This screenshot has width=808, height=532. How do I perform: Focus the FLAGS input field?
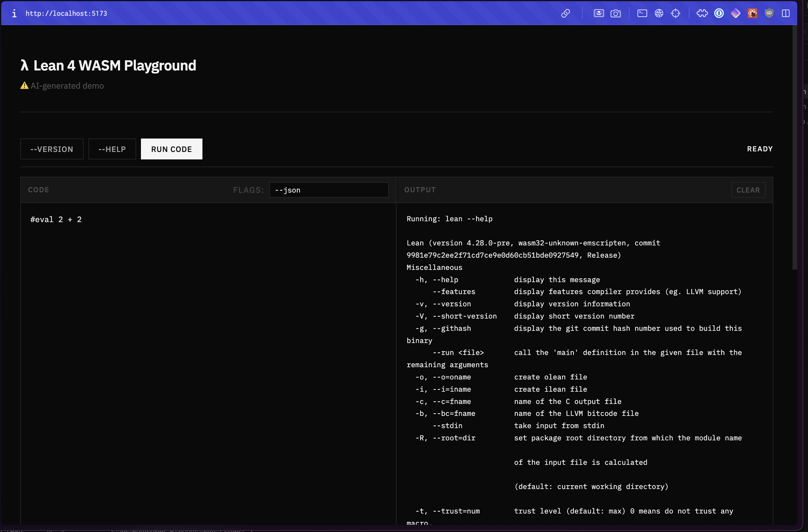click(329, 190)
